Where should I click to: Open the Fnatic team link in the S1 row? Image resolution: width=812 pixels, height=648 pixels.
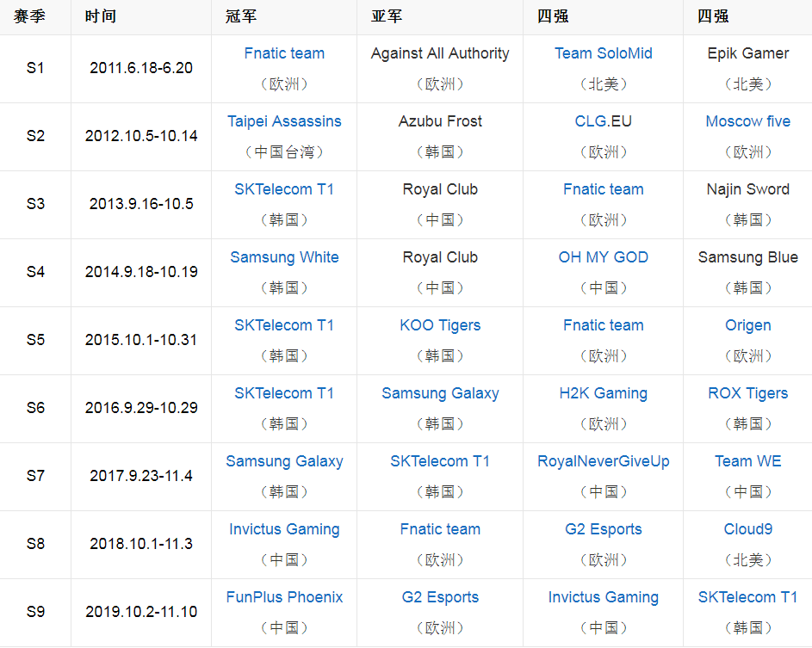pos(284,53)
